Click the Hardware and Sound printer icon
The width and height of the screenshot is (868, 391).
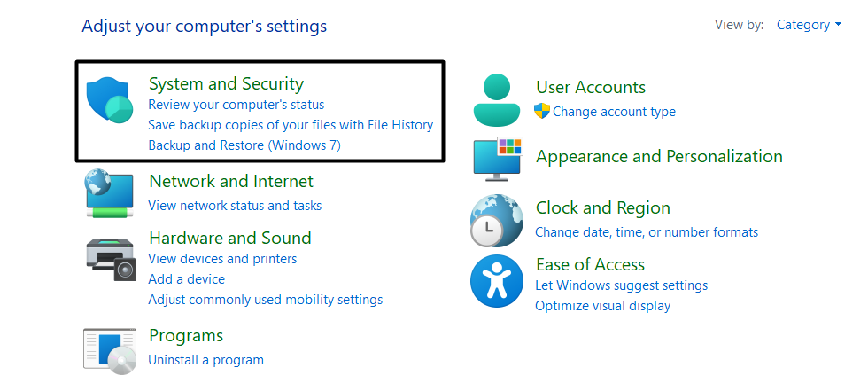111,259
